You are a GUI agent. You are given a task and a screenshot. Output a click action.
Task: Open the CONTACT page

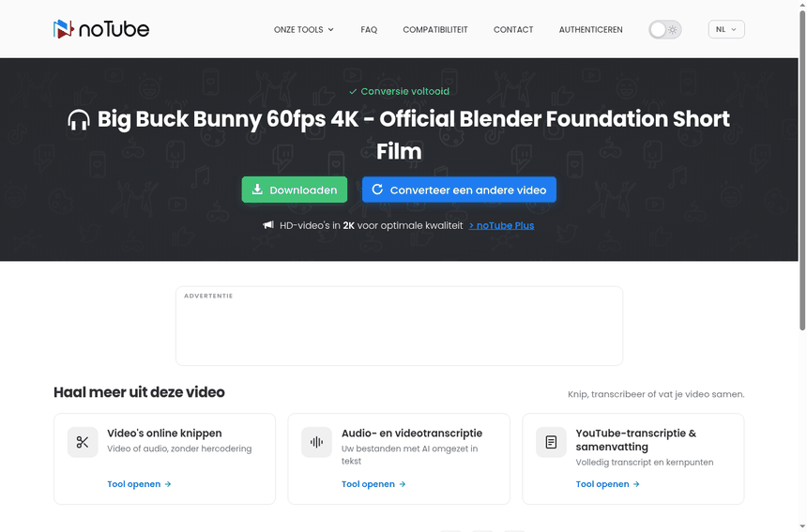[x=513, y=30]
